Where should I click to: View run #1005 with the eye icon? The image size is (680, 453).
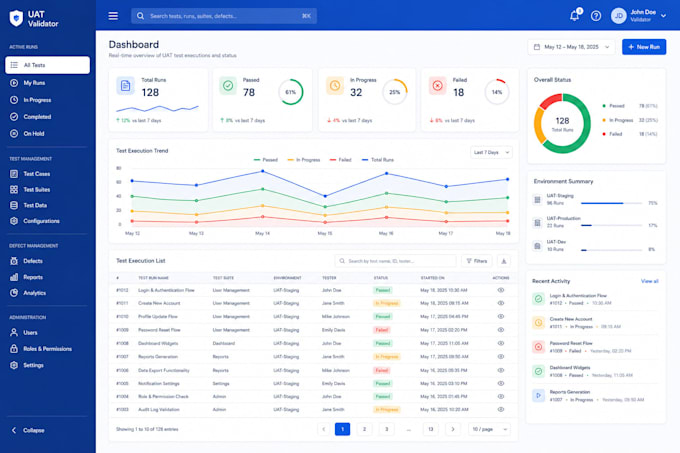click(501, 383)
